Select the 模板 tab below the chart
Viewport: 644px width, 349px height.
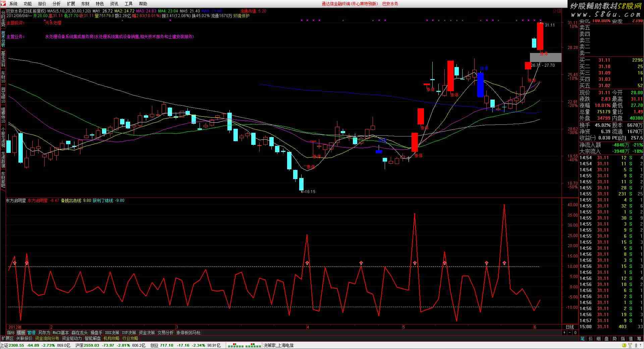21,333
